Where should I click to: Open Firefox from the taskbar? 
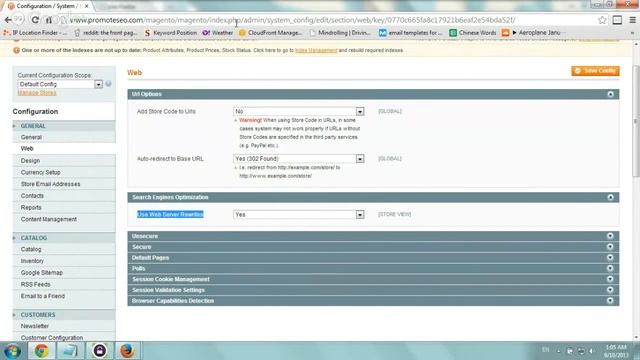(x=127, y=351)
